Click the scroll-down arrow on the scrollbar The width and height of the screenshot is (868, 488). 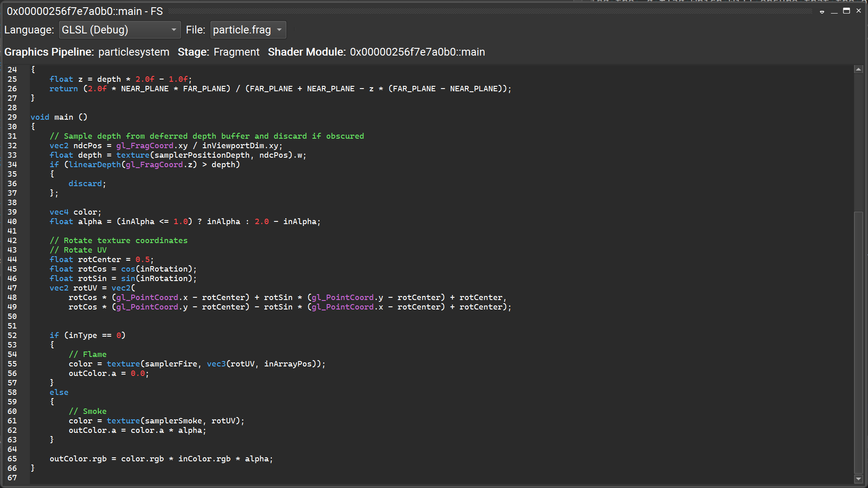pos(859,479)
